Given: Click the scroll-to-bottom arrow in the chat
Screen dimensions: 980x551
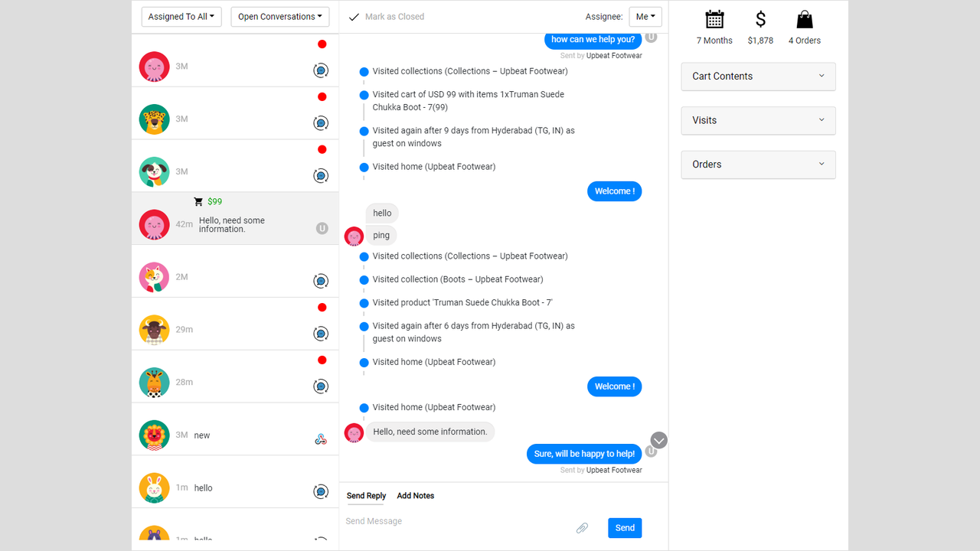Looking at the screenshot, I should coord(658,440).
